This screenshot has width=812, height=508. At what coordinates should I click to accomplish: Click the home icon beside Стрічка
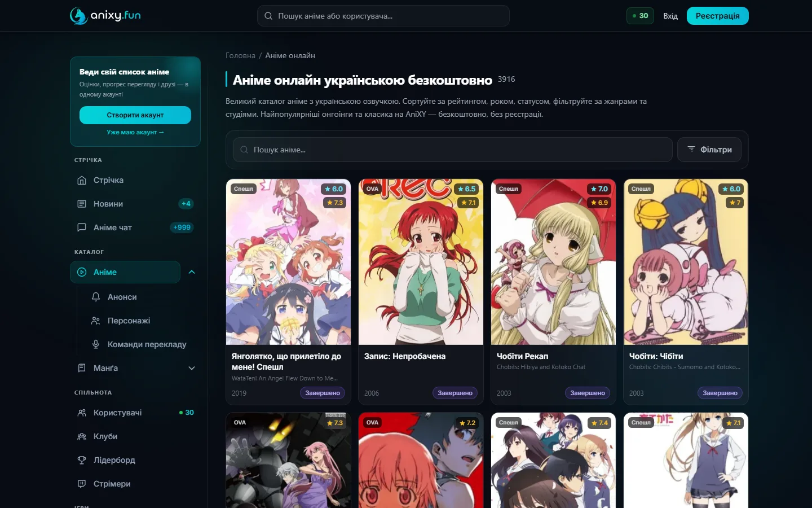click(82, 180)
